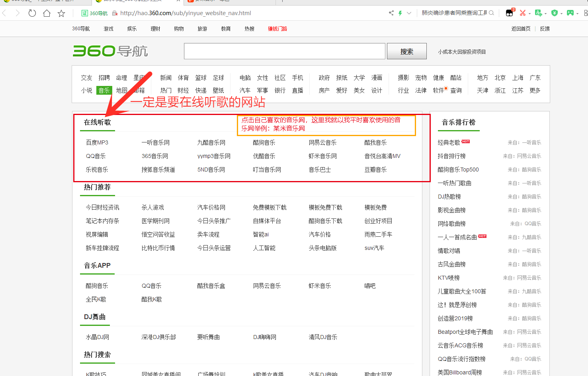Screen dimensions: 588x376
Task: Open the 娱乐 top menu item
Action: click(132, 29)
